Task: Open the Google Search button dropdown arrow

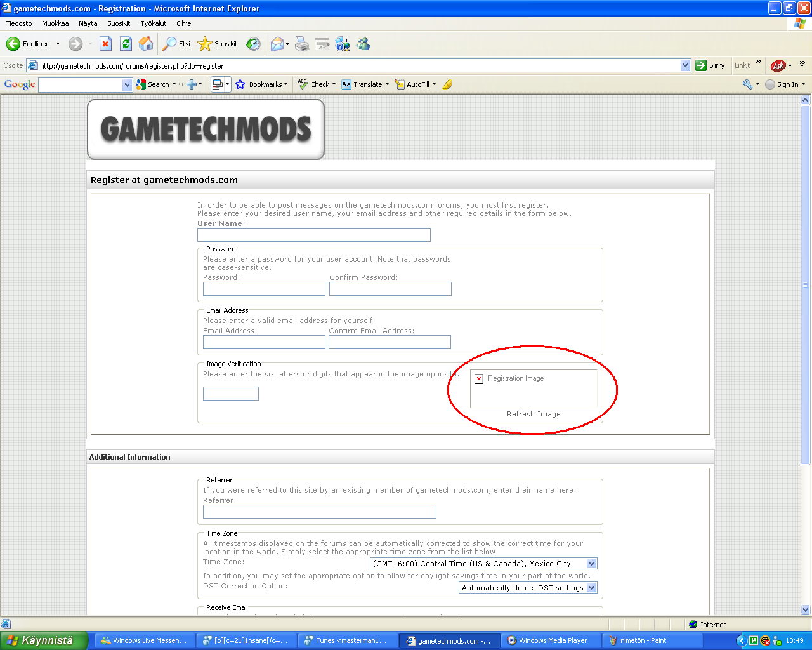Action: tap(174, 84)
